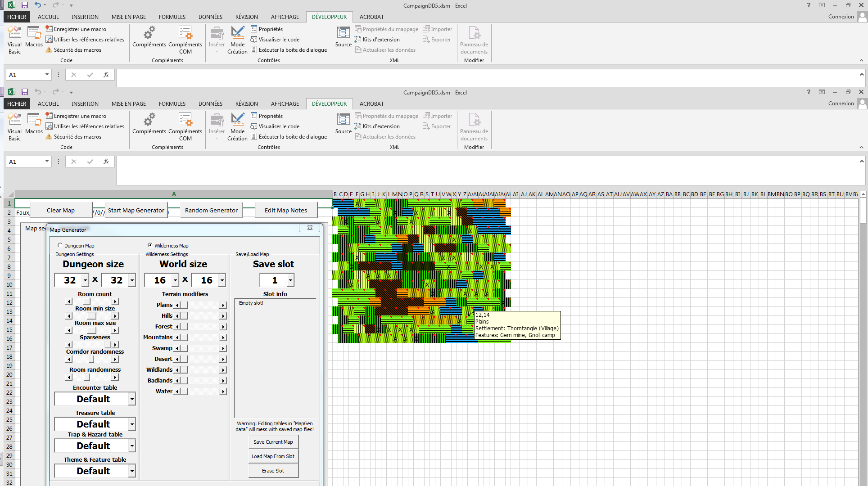Open the Save slot dropdown showing 1
The width and height of the screenshot is (868, 486).
pos(290,280)
